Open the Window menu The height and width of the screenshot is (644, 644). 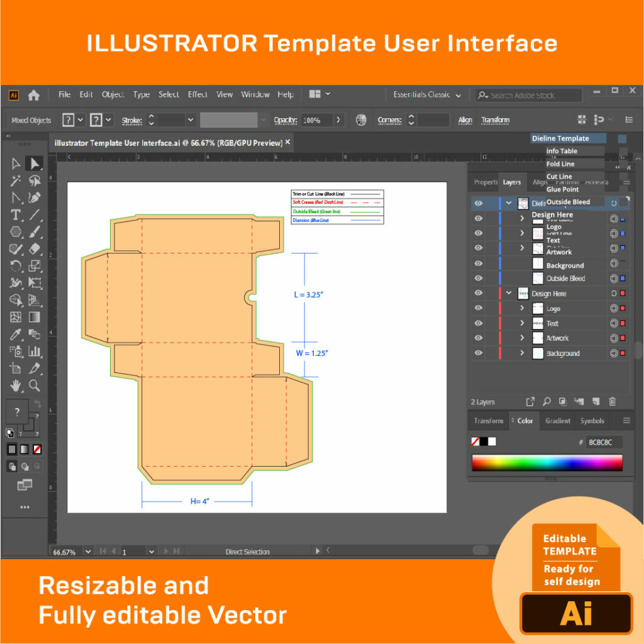(255, 94)
